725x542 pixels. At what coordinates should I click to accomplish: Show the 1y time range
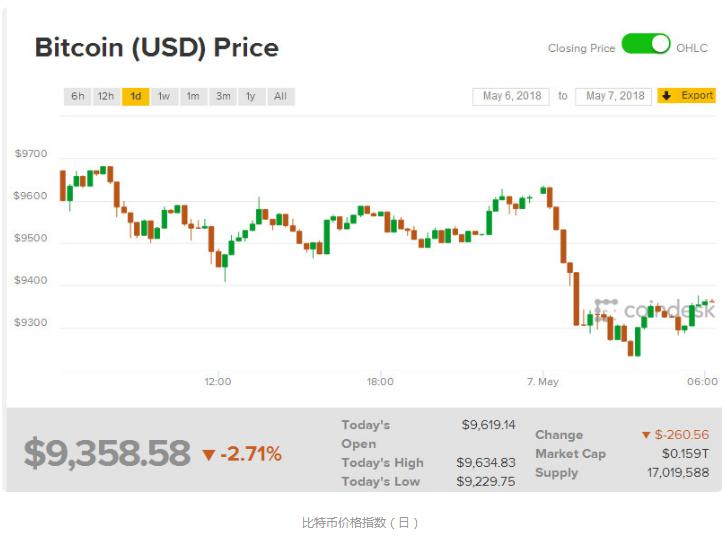point(251,97)
